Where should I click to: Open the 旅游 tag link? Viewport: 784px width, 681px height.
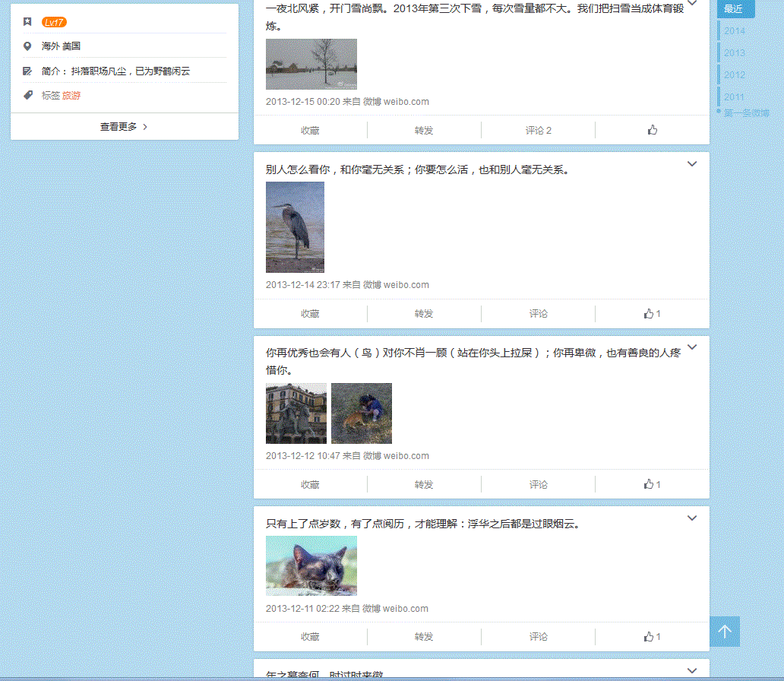[71, 96]
